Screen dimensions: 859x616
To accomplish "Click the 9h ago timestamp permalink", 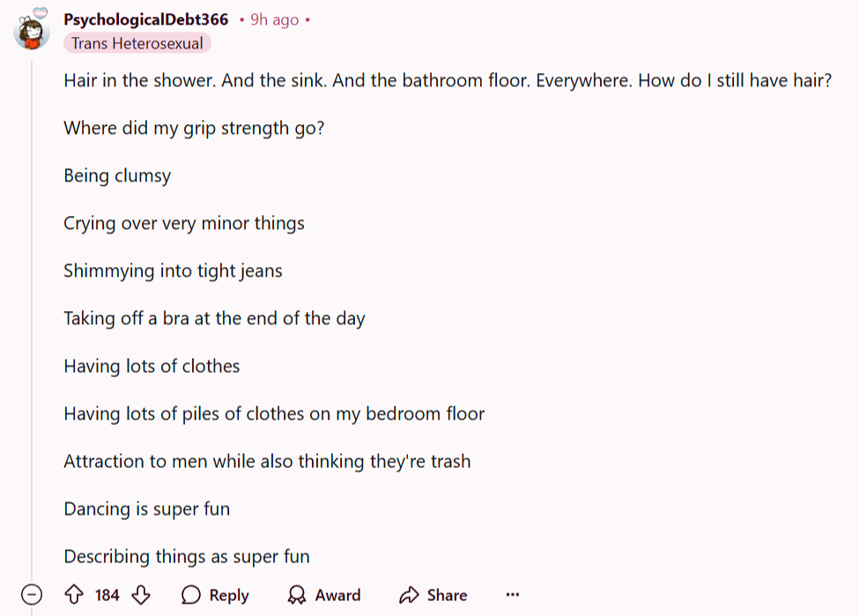I will tap(275, 19).
